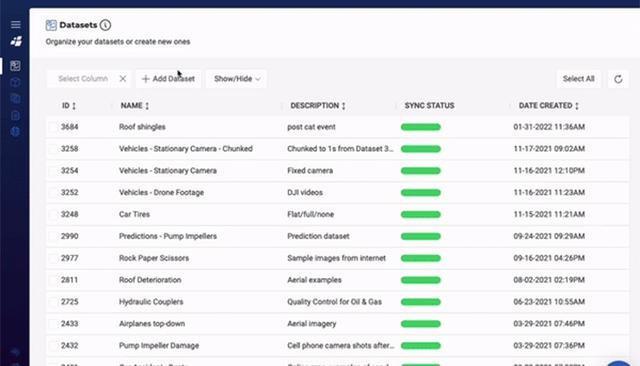
Task: Click the date 01-31-2022 11:36AM
Action: pos(549,127)
